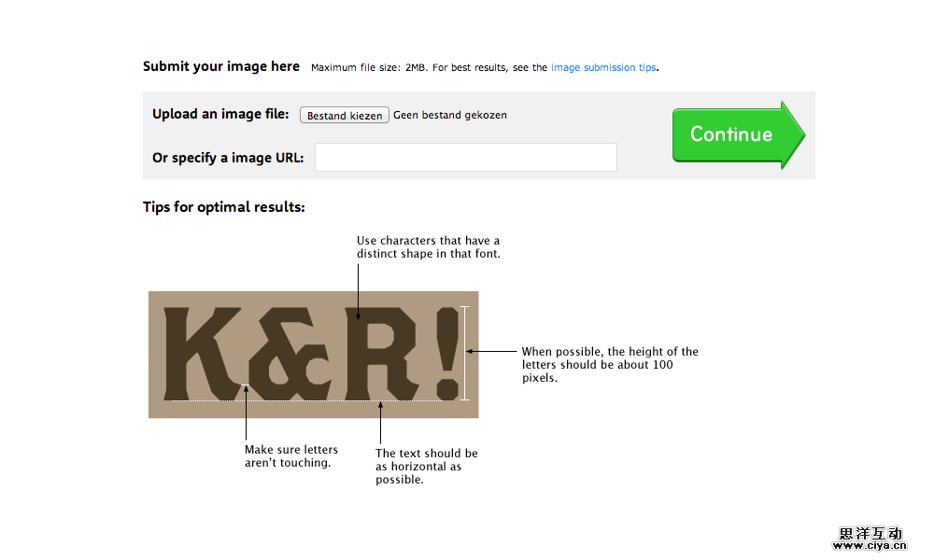
Task: Click the 'text should be as horizontal' tip
Action: [x=426, y=467]
